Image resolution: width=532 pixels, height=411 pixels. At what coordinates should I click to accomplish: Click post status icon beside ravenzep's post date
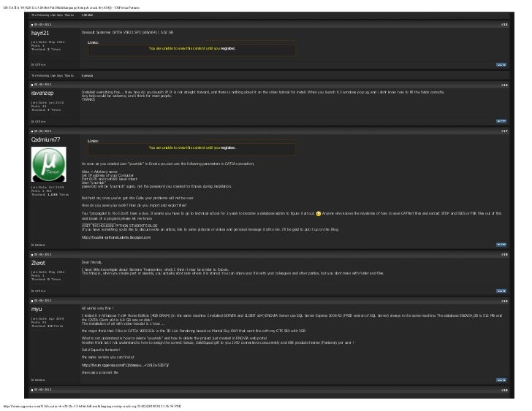click(x=32, y=85)
